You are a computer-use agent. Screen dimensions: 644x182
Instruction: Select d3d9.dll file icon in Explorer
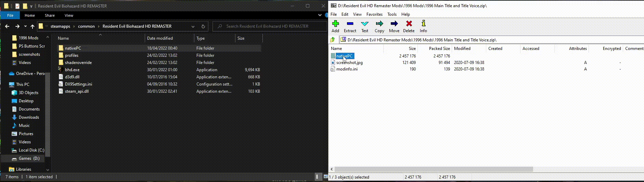pyautogui.click(x=61, y=77)
